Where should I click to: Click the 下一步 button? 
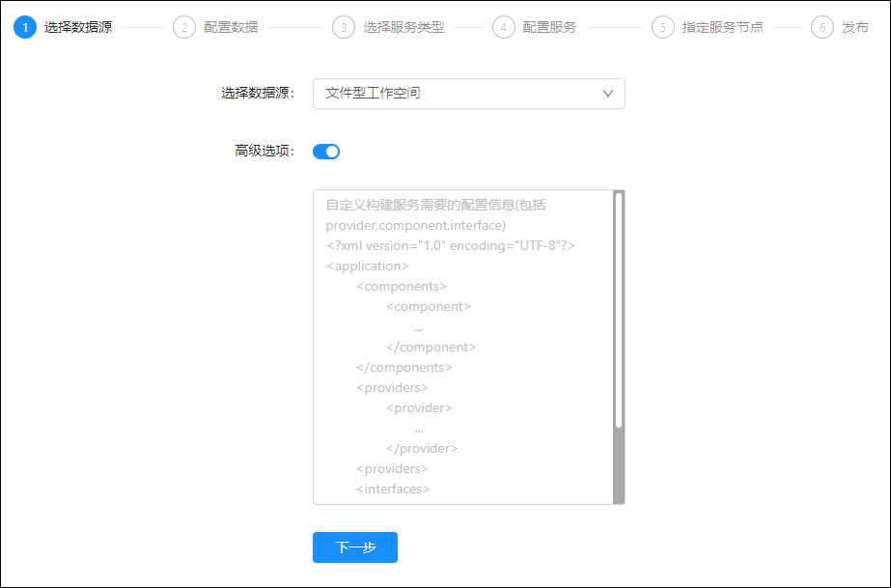(354, 547)
